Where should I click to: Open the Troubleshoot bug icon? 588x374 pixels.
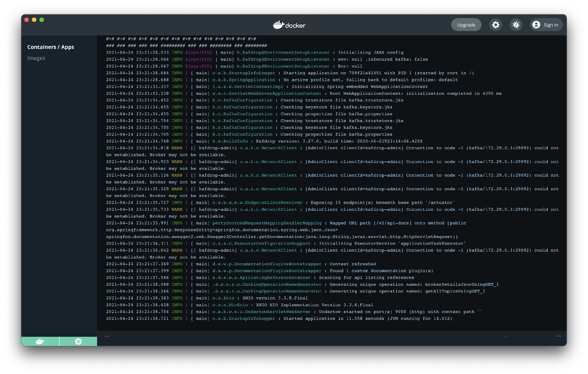click(x=516, y=25)
